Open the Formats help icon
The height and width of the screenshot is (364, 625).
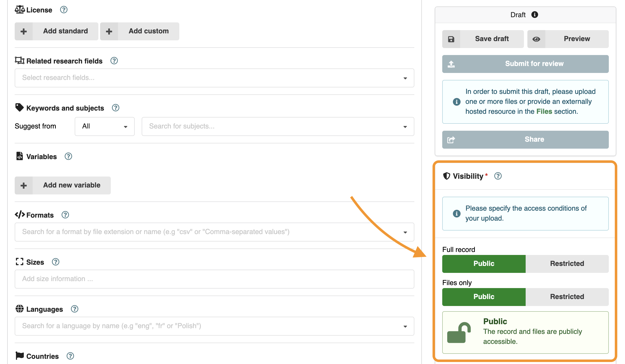(x=65, y=215)
